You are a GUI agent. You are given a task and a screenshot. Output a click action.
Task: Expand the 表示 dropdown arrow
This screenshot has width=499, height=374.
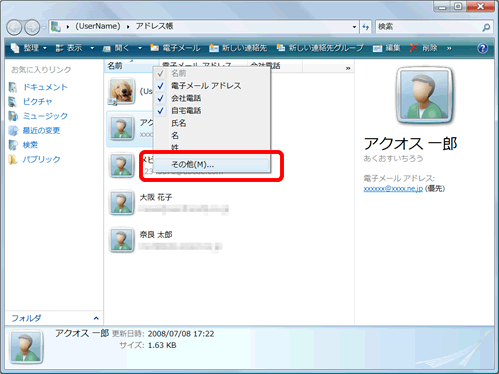point(92,49)
